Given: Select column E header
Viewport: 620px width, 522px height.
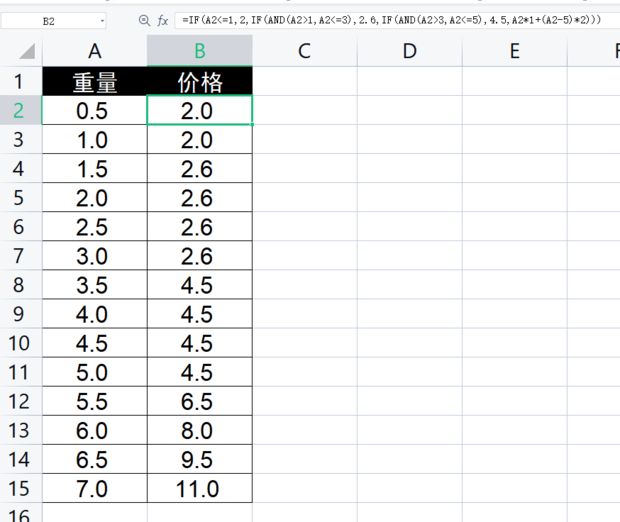Looking at the screenshot, I should click(x=514, y=51).
